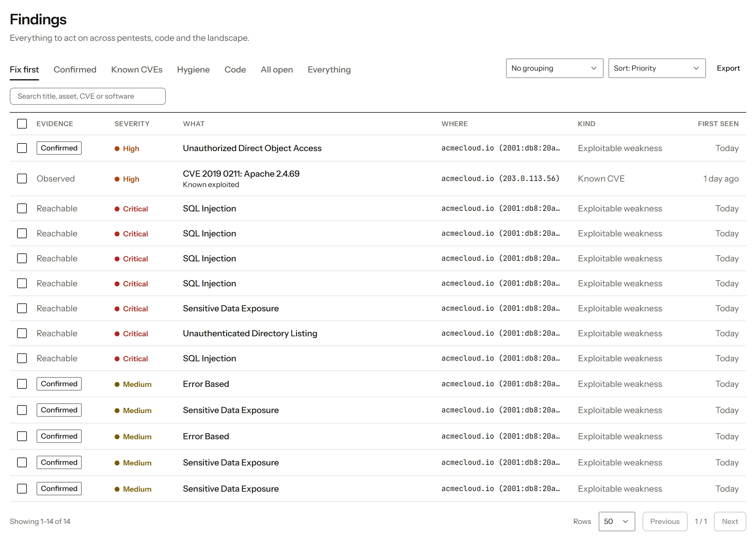The image size is (756, 541).
Task: Click the acmecloud.io (203.0.113.56) asset
Action: 500,179
